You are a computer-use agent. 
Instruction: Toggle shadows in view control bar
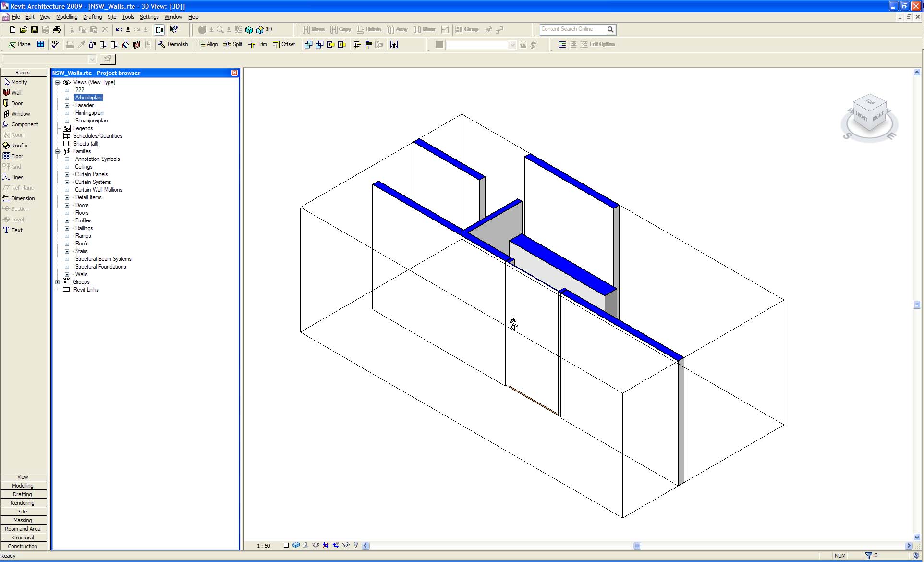(x=305, y=545)
